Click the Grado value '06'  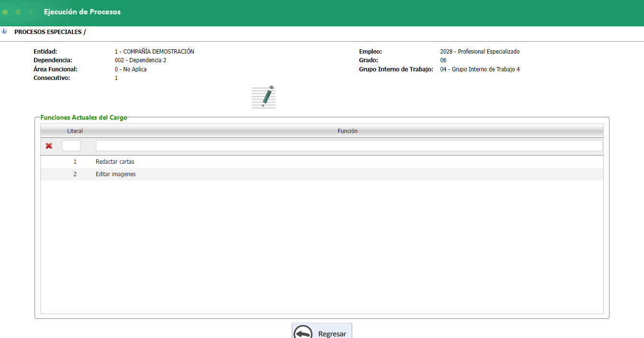pos(443,60)
